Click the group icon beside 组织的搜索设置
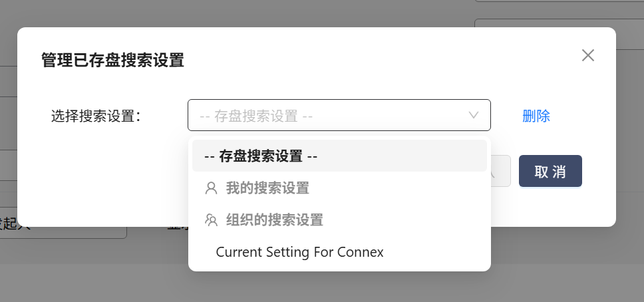 point(212,220)
